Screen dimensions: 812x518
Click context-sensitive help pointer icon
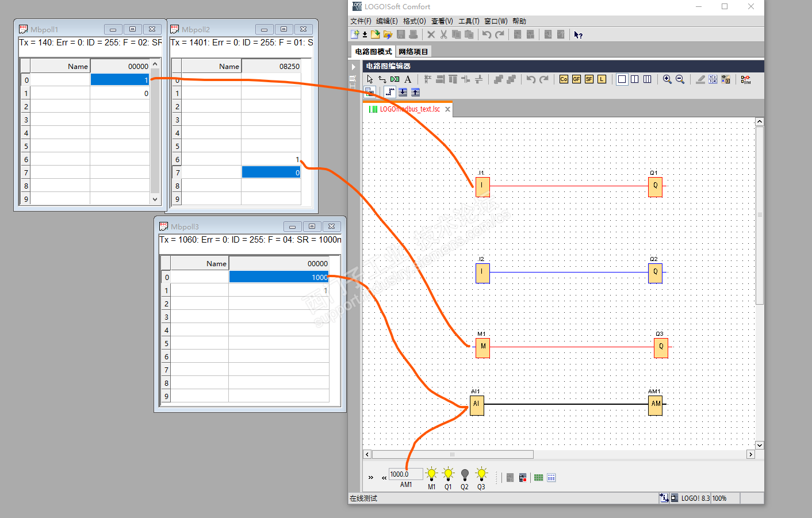(x=578, y=34)
